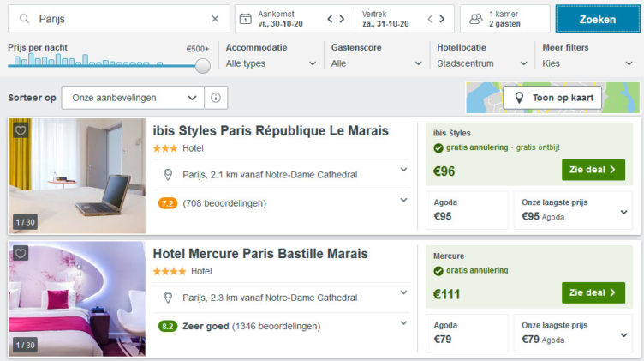Viewport: 644px width, 361px height.
Task: Expand the Hotellocatie Stadscentrum dropdown
Action: [481, 63]
